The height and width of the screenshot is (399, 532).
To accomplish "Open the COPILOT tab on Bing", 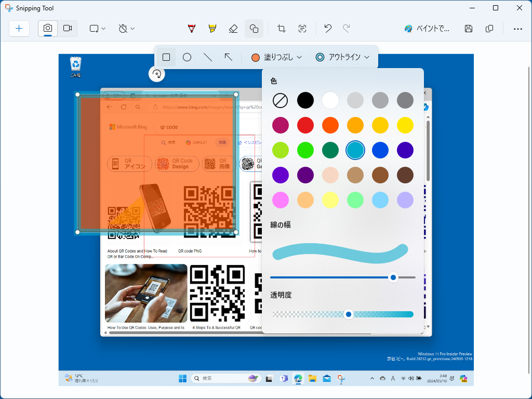I will pos(196,142).
